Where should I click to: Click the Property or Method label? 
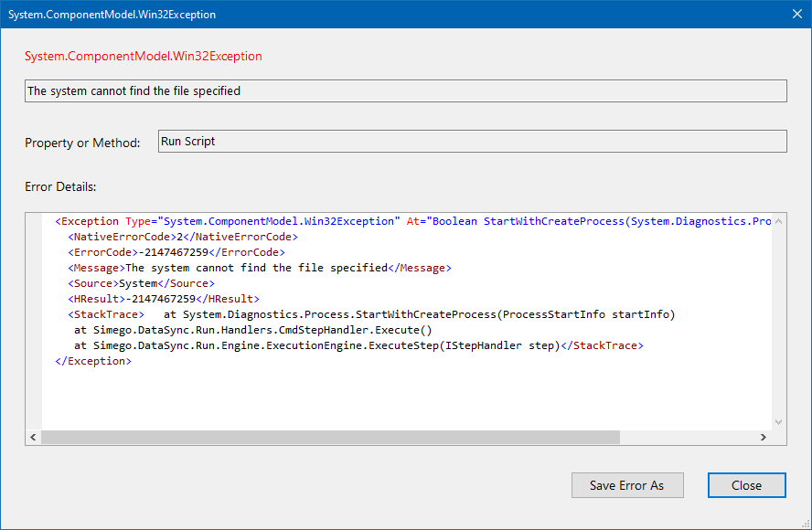(x=82, y=143)
